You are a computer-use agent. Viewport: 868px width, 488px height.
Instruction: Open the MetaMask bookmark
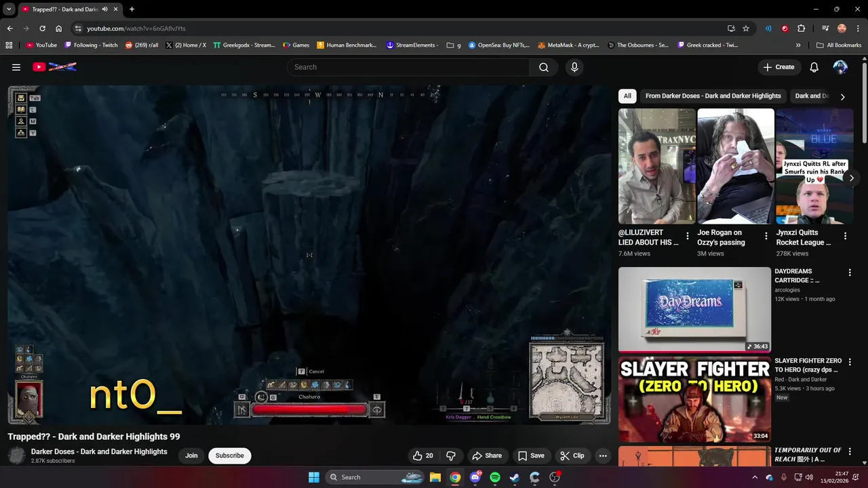(x=568, y=45)
